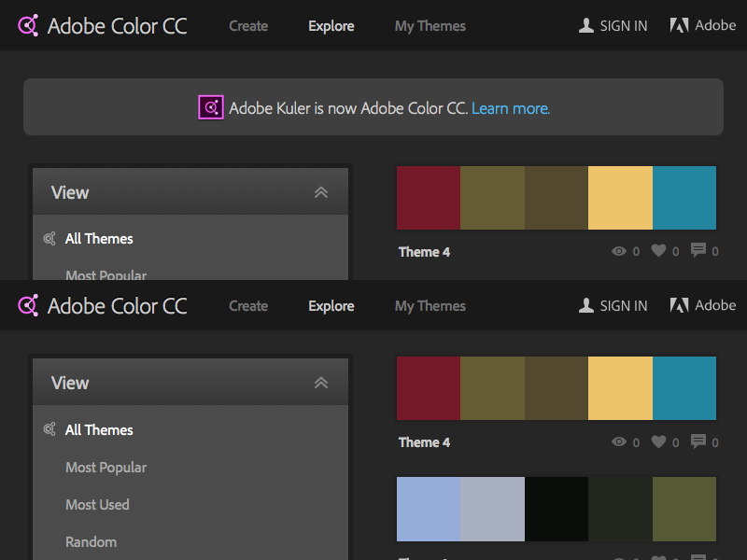This screenshot has height=560, width=747.
Task: Select Random in the View list
Action: pyautogui.click(x=91, y=541)
